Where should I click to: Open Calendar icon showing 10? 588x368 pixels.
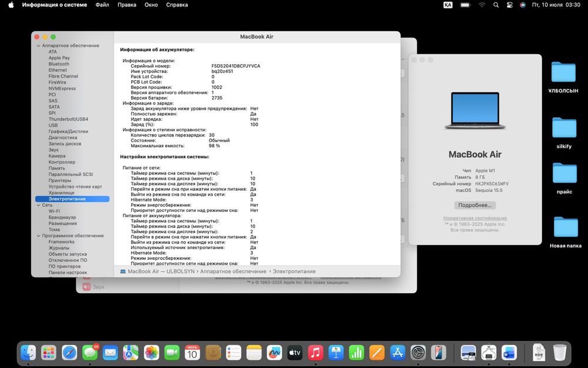tap(192, 353)
